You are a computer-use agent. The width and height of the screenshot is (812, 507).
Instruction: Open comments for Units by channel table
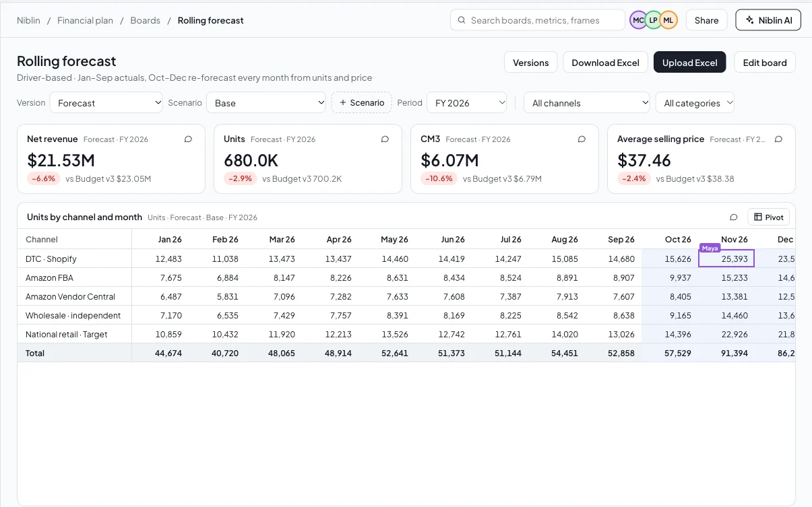[734, 217]
